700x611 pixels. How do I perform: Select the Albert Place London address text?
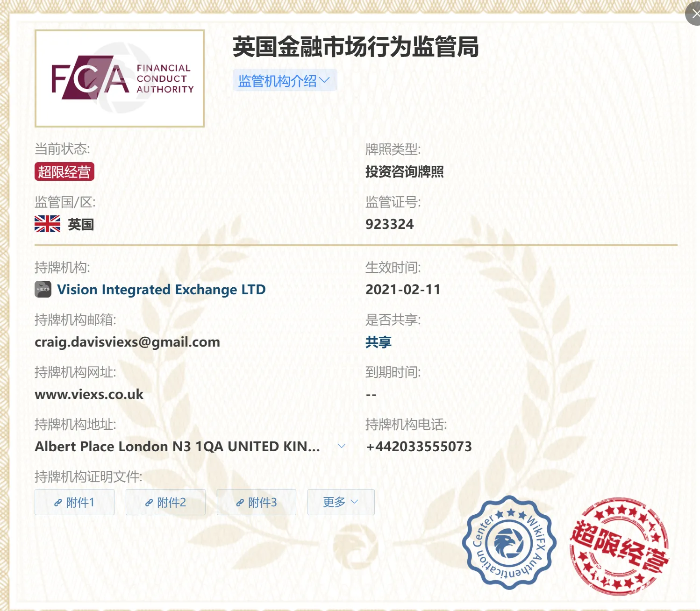177,447
